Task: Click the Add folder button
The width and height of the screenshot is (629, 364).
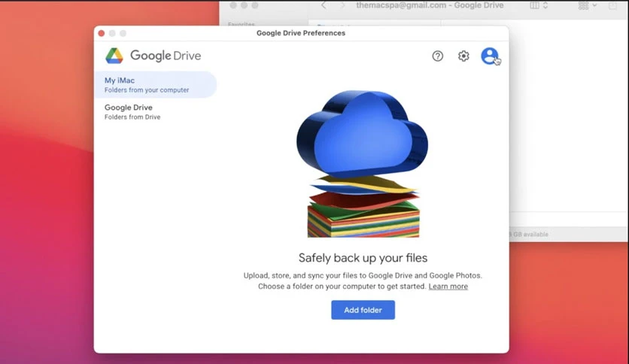Action: [x=363, y=310]
